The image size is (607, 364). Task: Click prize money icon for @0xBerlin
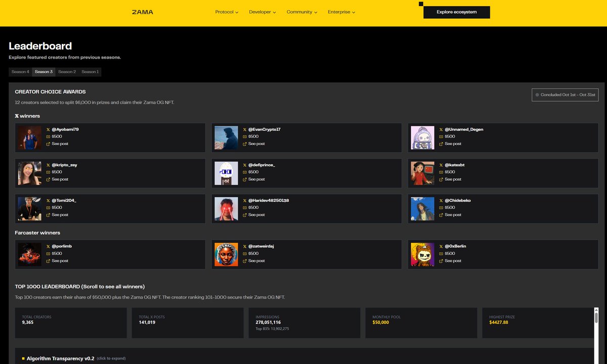click(441, 254)
